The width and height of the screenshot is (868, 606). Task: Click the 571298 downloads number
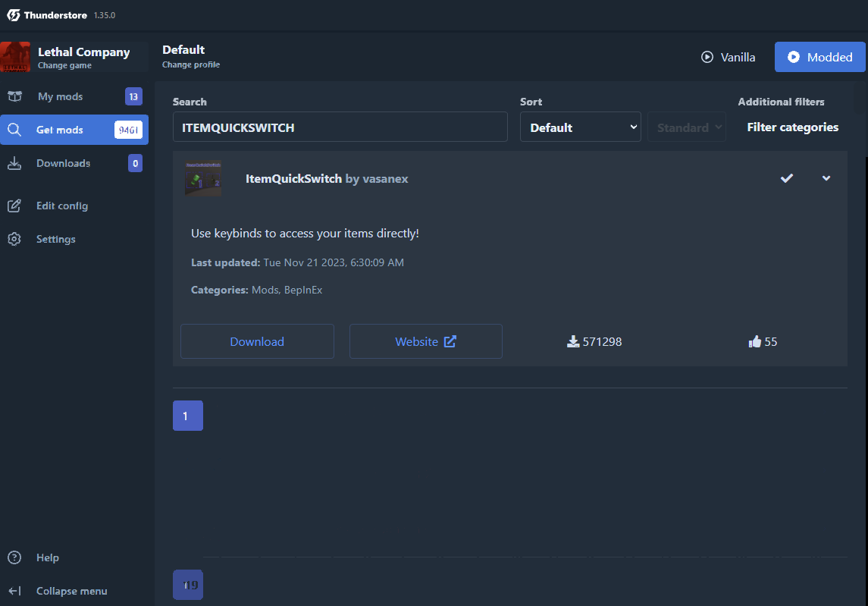click(602, 342)
